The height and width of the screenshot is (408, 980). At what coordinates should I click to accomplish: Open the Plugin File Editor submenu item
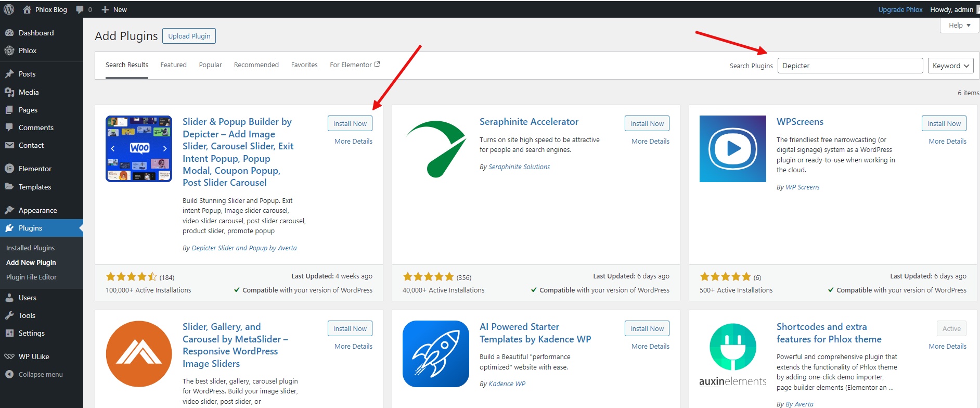coord(31,277)
